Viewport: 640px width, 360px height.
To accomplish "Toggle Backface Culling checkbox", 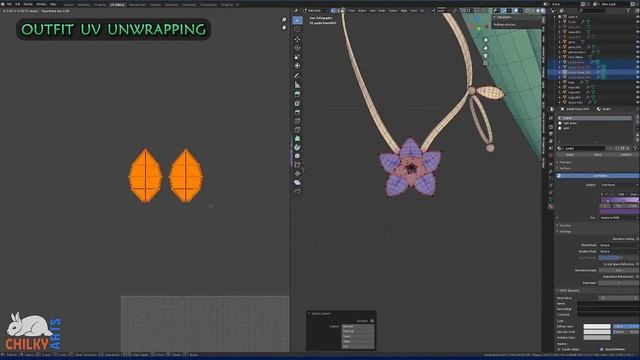I will click(638, 239).
